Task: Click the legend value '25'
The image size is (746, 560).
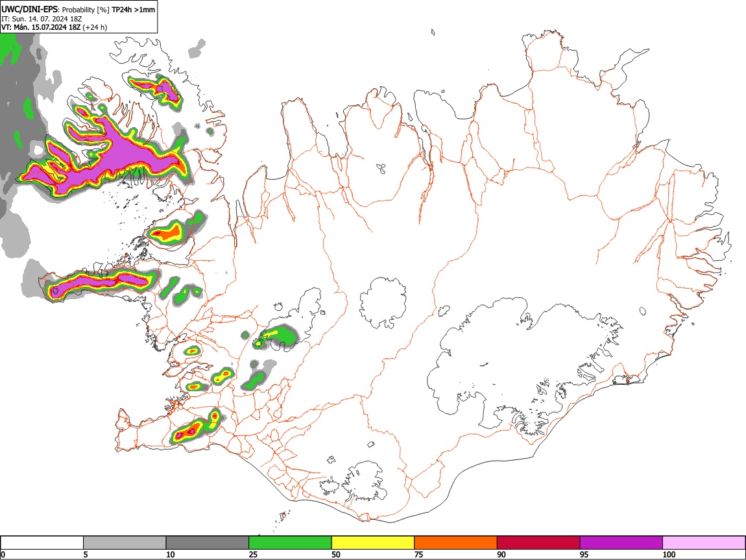Action: click(x=253, y=555)
